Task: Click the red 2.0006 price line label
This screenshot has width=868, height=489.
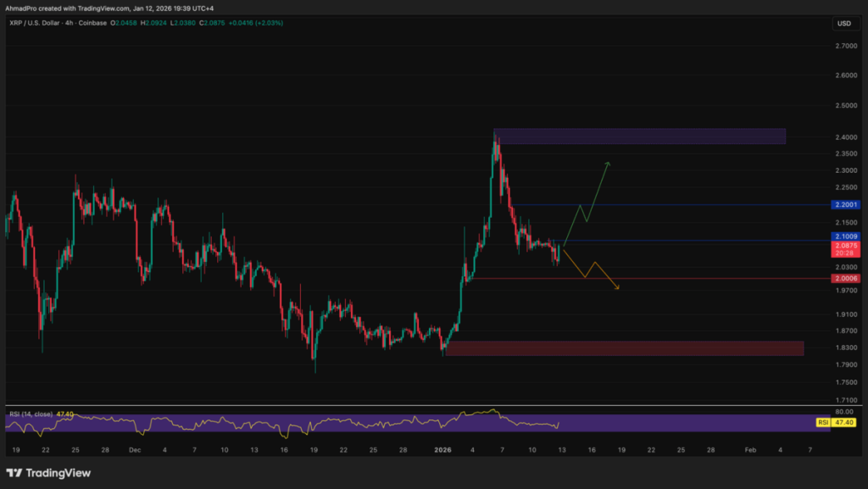Action: 844,277
